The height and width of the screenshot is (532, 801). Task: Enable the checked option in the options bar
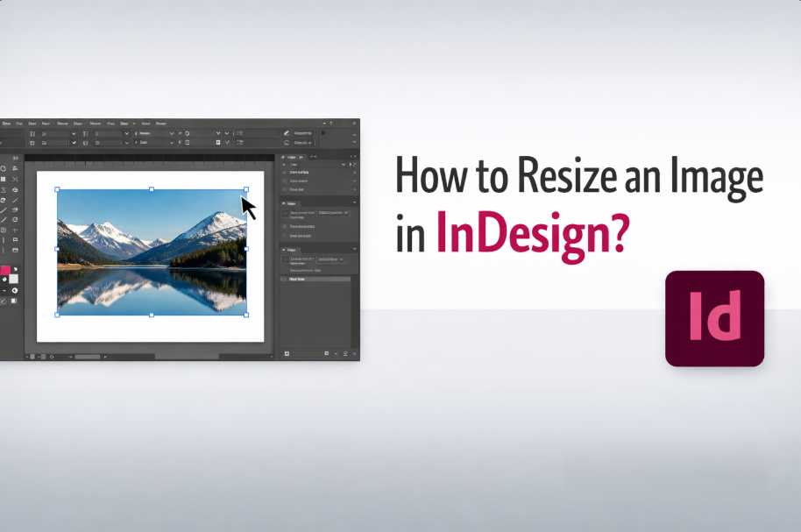pos(74,142)
